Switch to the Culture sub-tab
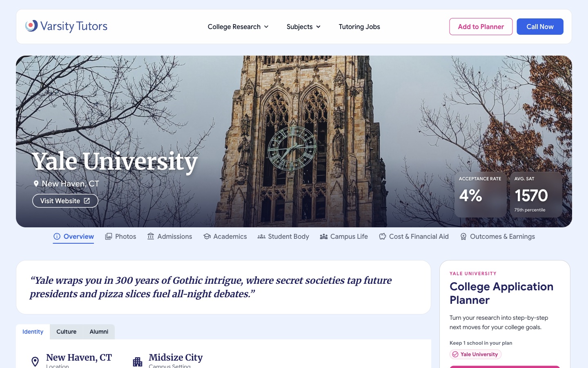The height and width of the screenshot is (368, 588). 67,332
